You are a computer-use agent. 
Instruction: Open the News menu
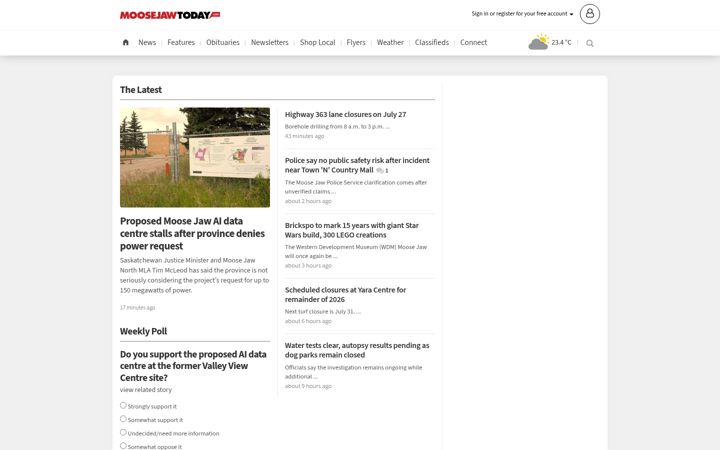click(147, 42)
